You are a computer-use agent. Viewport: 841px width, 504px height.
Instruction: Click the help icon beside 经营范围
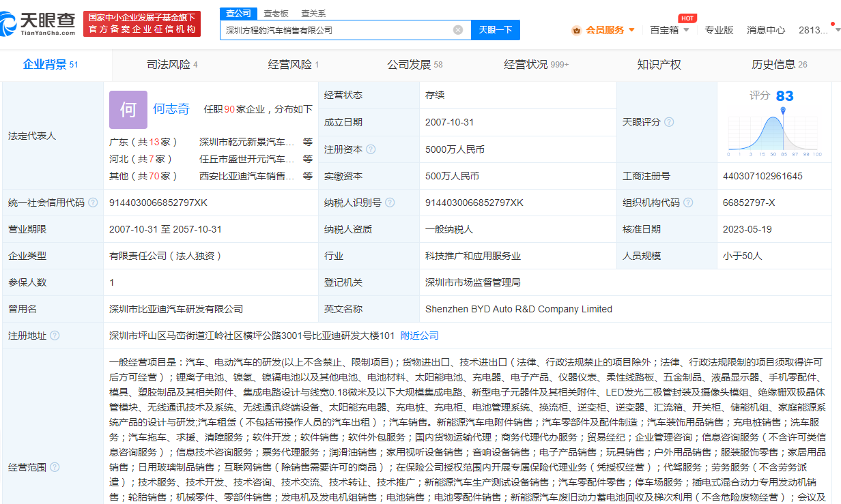(x=55, y=467)
